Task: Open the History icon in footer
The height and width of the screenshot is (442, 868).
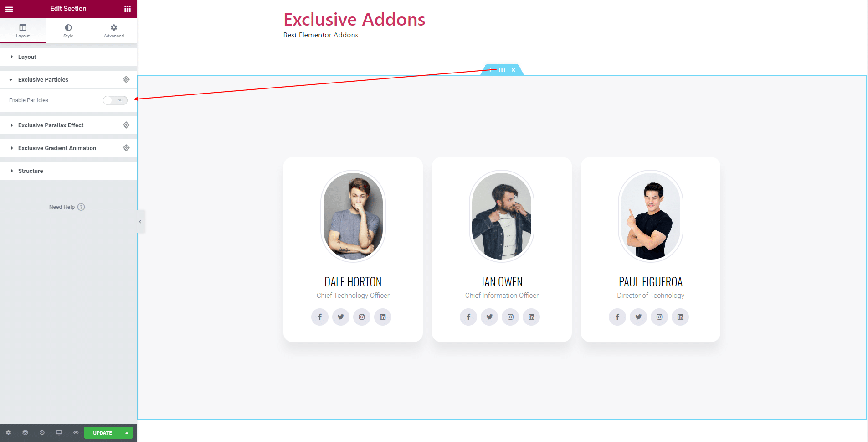Action: 42,432
